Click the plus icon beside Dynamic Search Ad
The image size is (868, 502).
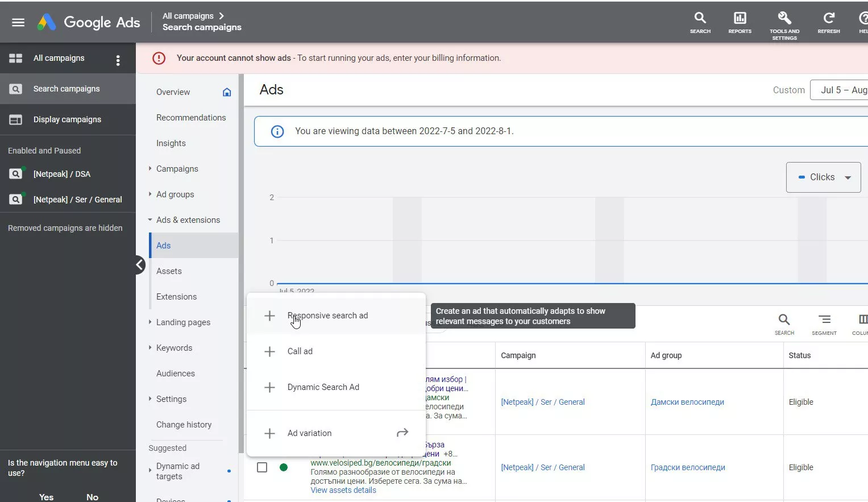tap(270, 387)
